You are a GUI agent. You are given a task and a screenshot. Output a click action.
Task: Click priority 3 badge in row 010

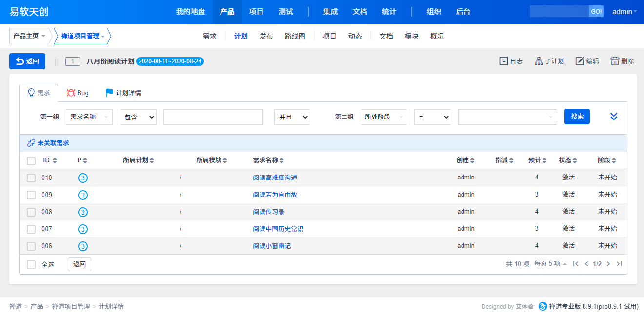(x=83, y=178)
